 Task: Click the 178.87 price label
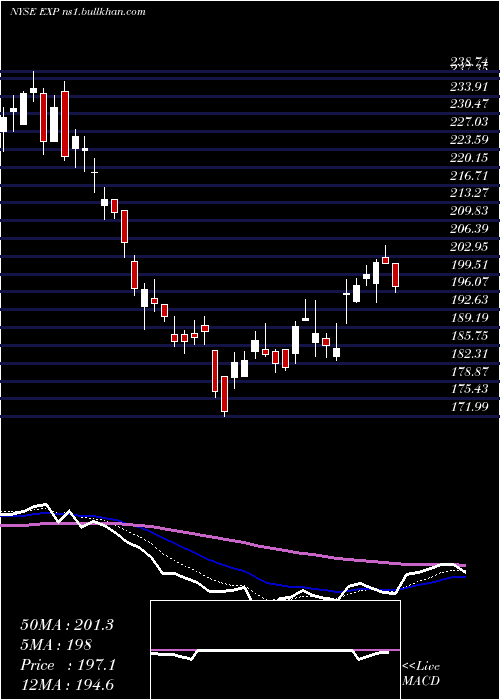pos(468,371)
